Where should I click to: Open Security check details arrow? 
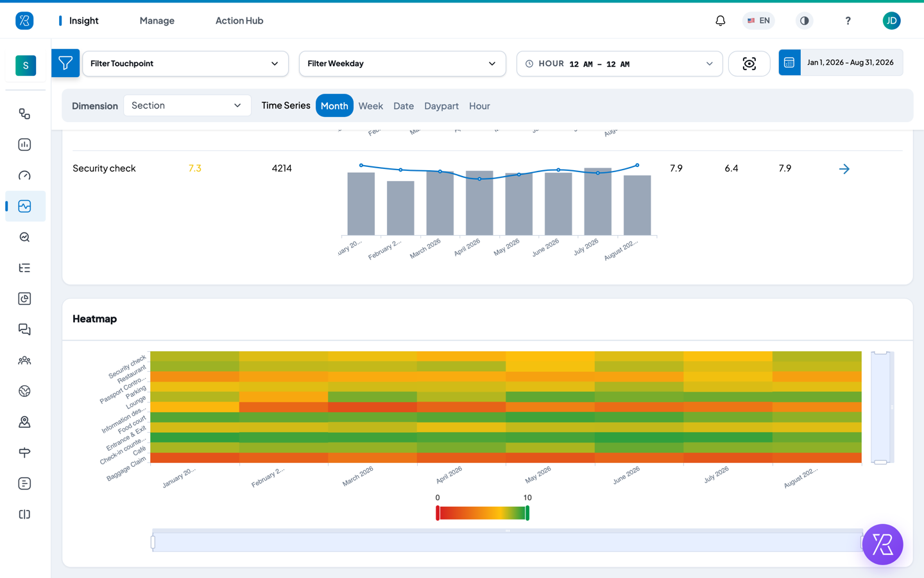(x=844, y=169)
